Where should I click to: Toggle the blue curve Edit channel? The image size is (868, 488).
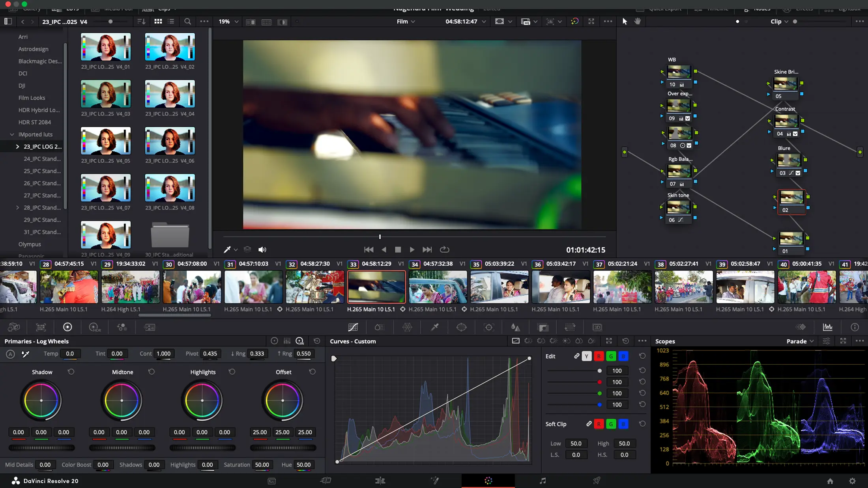point(623,356)
